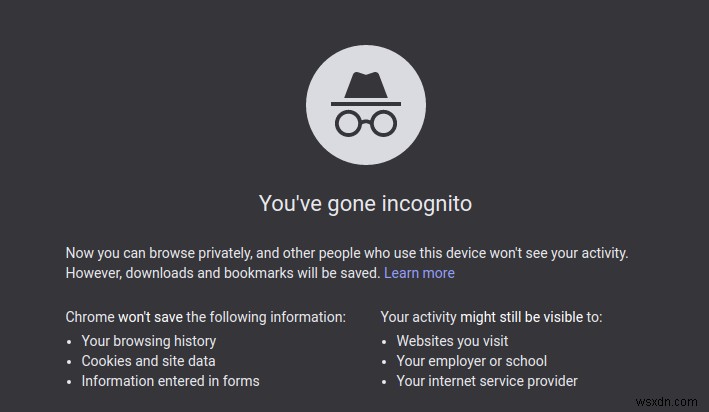This screenshot has width=709, height=412.
Task: Click the "Chrome won't save" heading
Action: pos(206,317)
